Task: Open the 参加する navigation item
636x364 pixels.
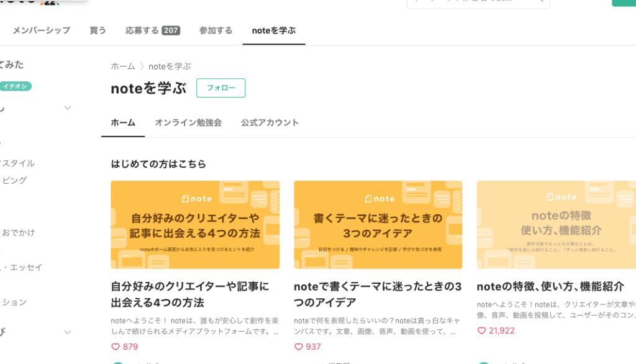Action: point(216,30)
